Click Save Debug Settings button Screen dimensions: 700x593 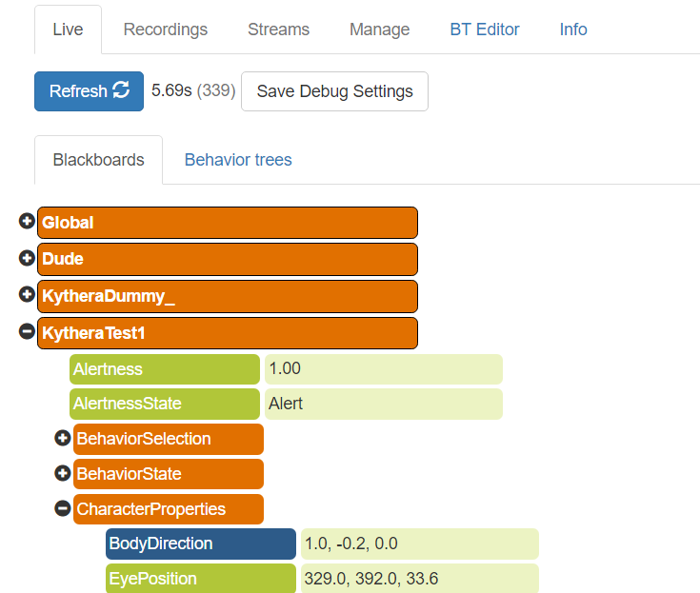pos(334,91)
